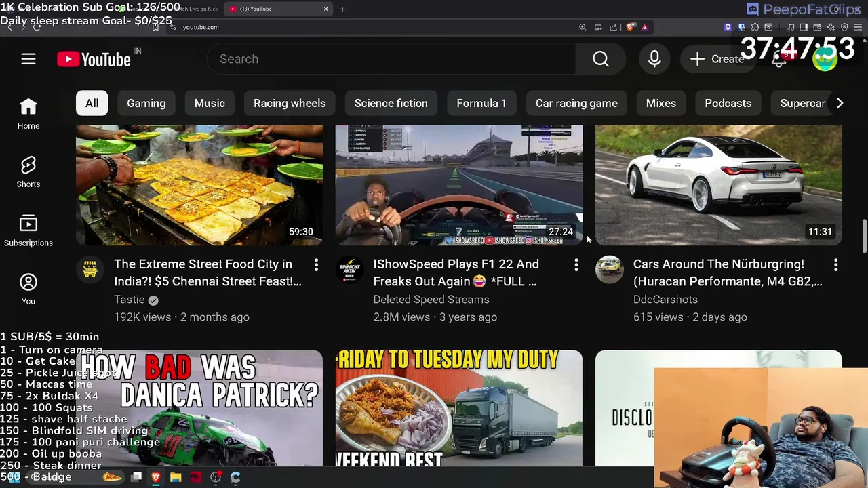
Task: Click the page vertical scrollbar thumb
Action: pyautogui.click(x=864, y=235)
